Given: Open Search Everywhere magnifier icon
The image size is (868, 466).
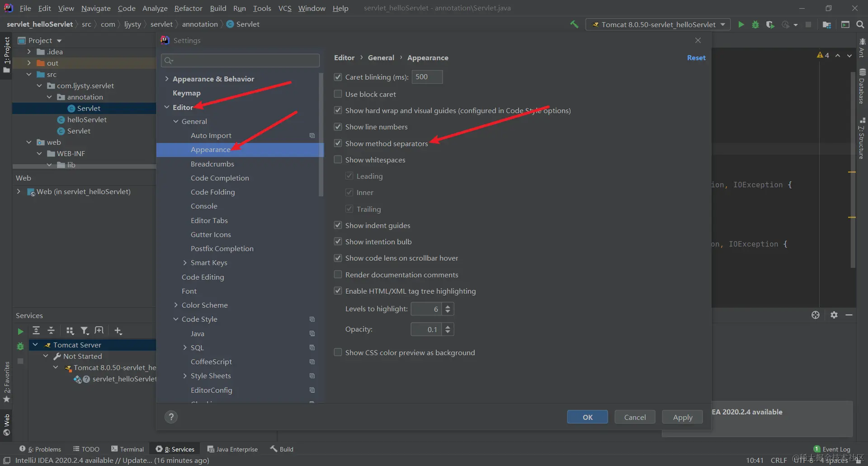Looking at the screenshot, I should coord(860,24).
